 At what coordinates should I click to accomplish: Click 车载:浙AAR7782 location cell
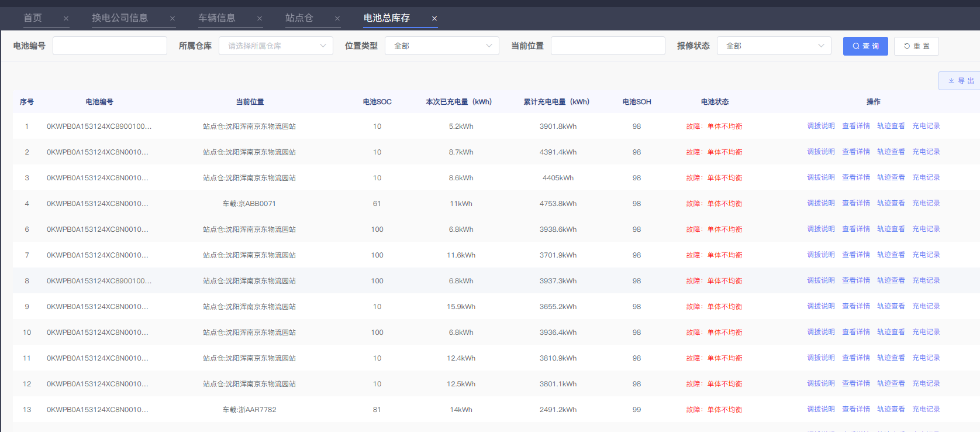(249, 410)
